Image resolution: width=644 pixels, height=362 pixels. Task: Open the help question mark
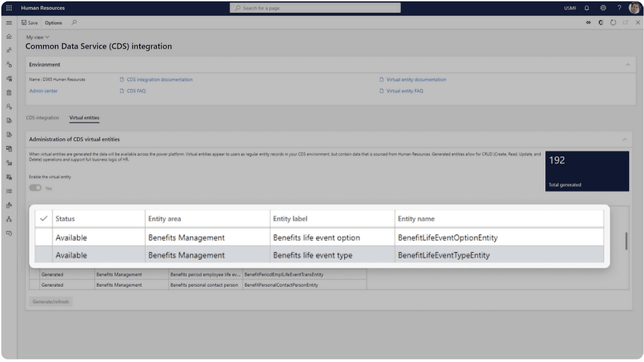(619, 8)
